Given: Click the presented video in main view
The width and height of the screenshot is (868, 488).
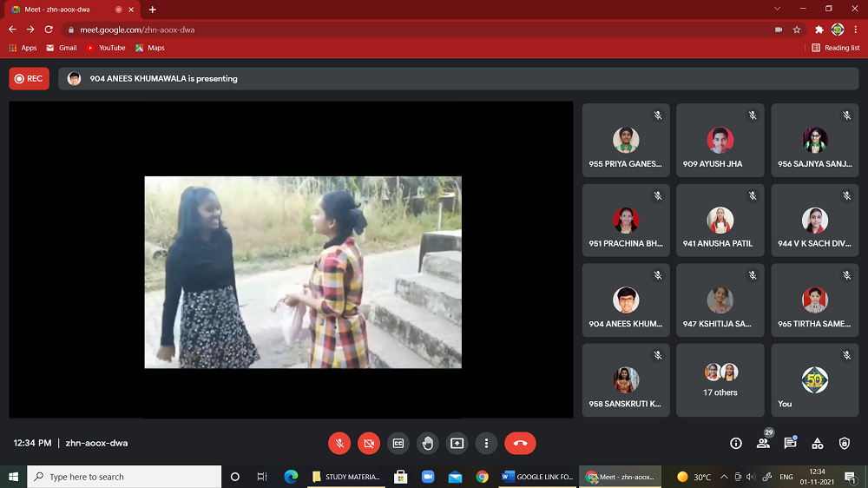Looking at the screenshot, I should 303,272.
